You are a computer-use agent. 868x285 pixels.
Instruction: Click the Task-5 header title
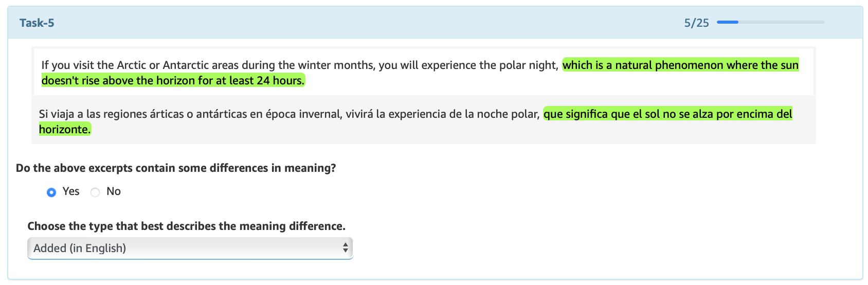coord(37,23)
